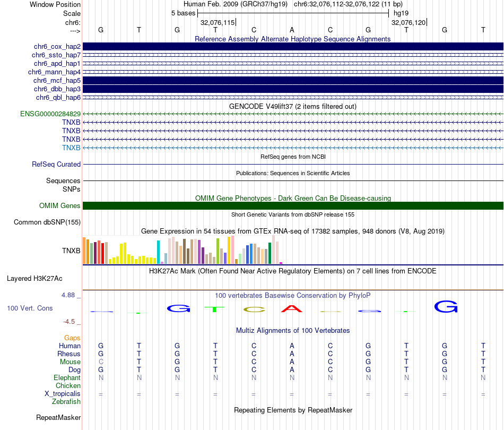Open Multiz Alignments of 100 Vertebrates title
The width and height of the screenshot is (504, 430).
293,331
